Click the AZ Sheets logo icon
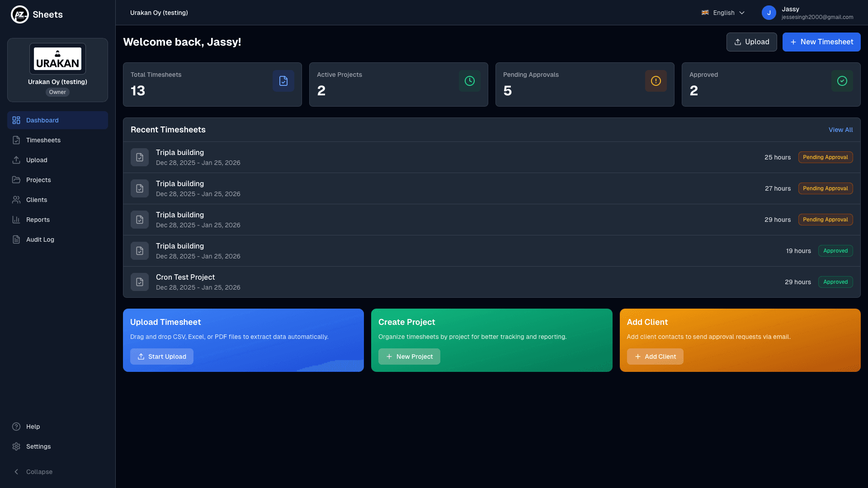 click(x=19, y=14)
